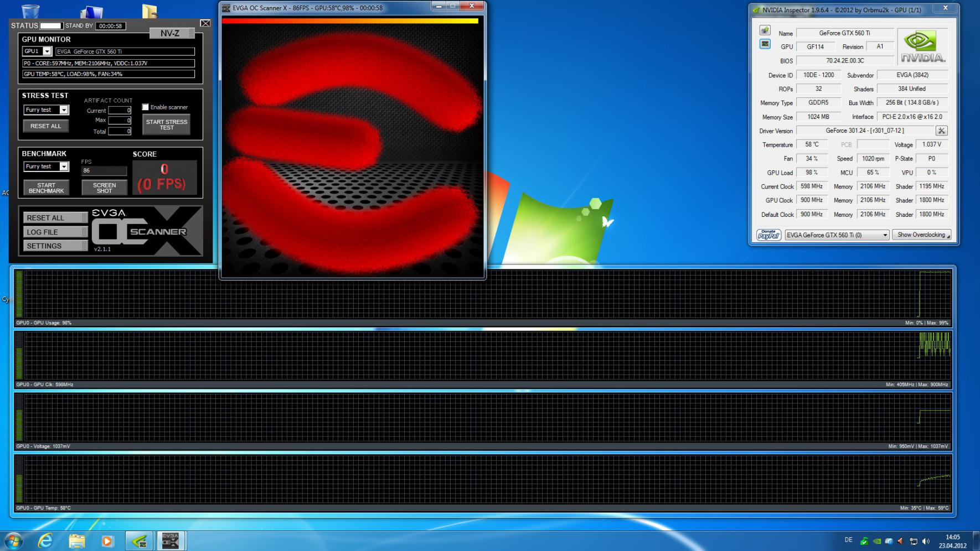Click the P0 - CORE:597MHz status line

pos(109,63)
